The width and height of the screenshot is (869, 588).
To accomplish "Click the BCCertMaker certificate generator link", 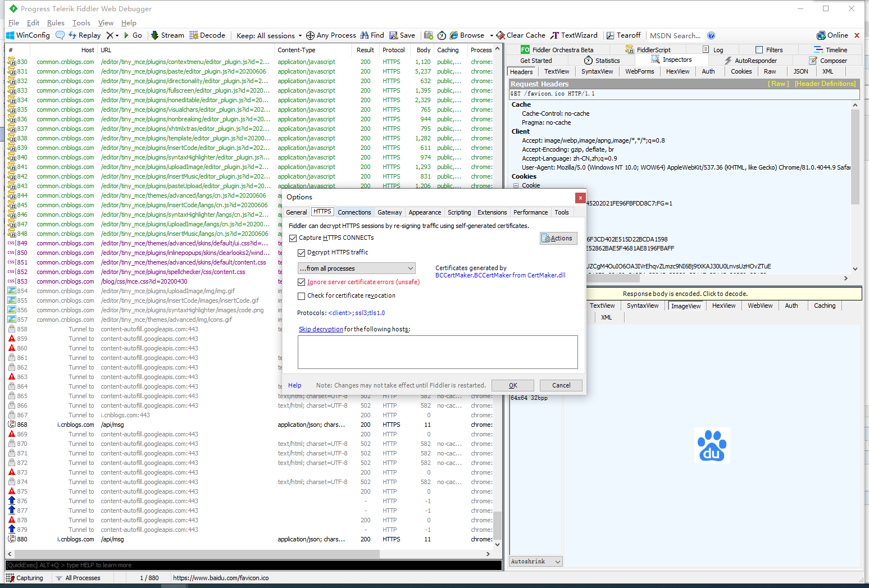I will click(x=501, y=275).
